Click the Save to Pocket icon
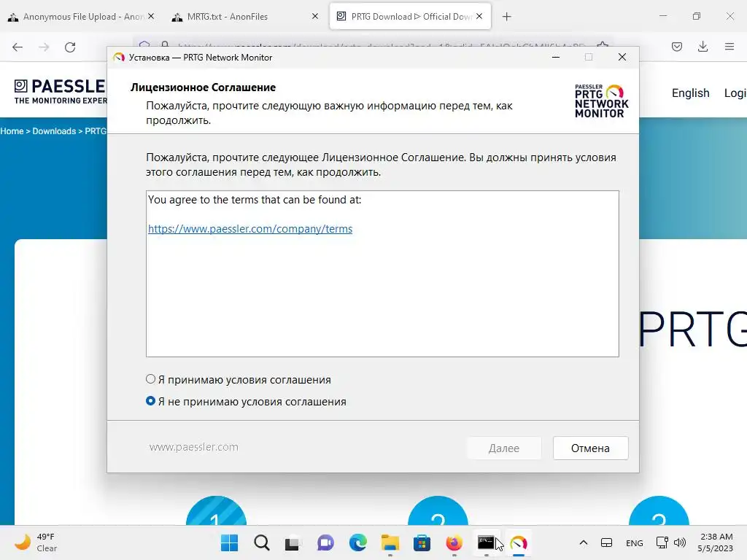747x560 pixels. click(x=676, y=47)
